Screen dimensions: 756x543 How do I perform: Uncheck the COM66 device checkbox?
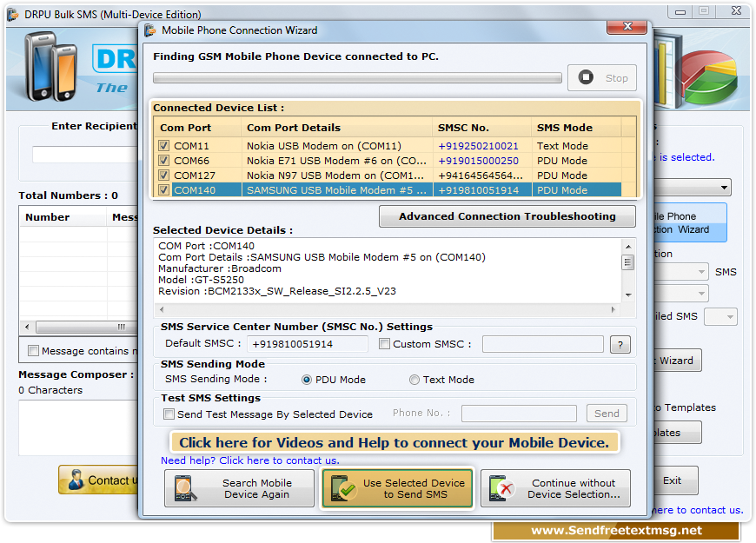coord(164,161)
